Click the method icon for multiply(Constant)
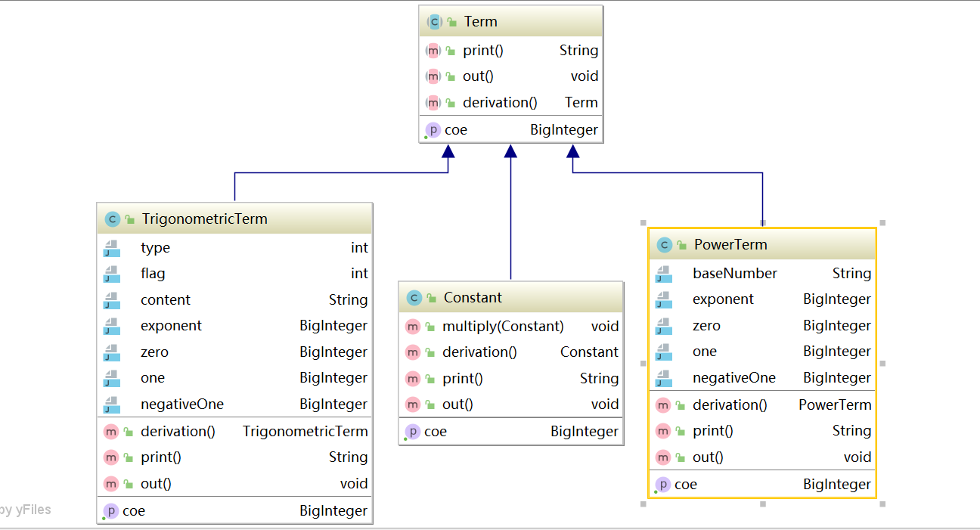The width and height of the screenshot is (980, 530). click(x=412, y=327)
